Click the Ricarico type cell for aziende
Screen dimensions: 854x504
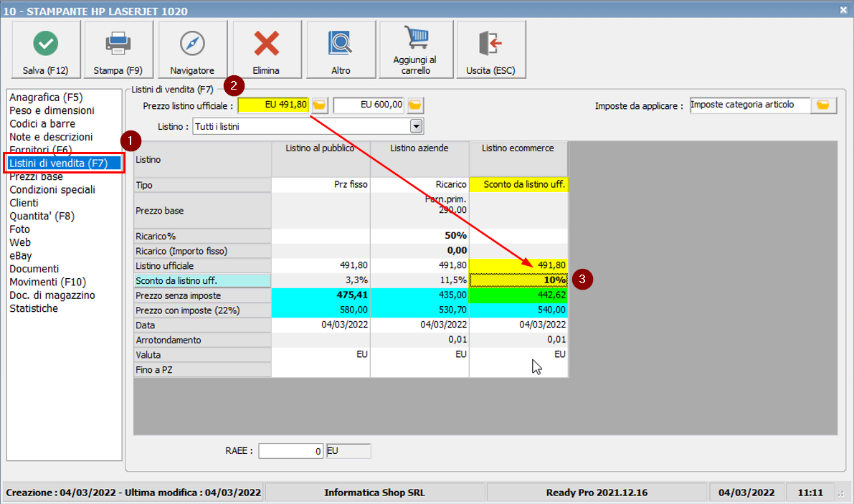point(420,185)
